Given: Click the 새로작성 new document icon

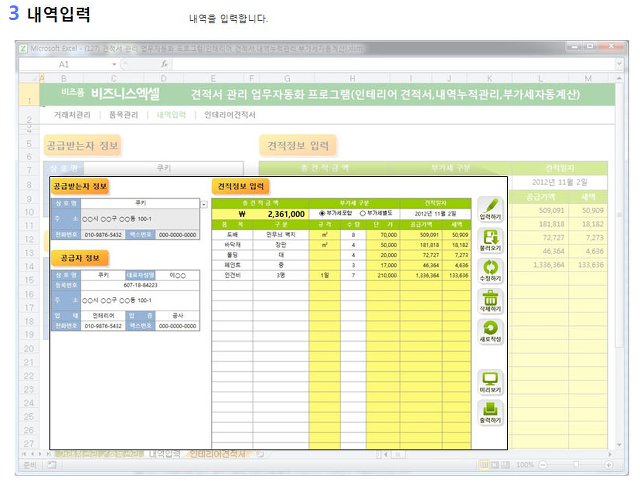Looking at the screenshot, I should coord(490,331).
